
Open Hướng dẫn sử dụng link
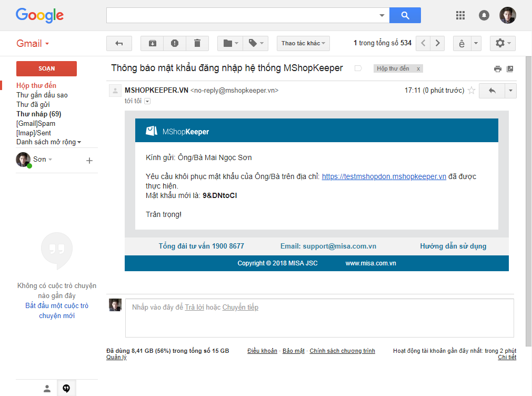pos(453,246)
